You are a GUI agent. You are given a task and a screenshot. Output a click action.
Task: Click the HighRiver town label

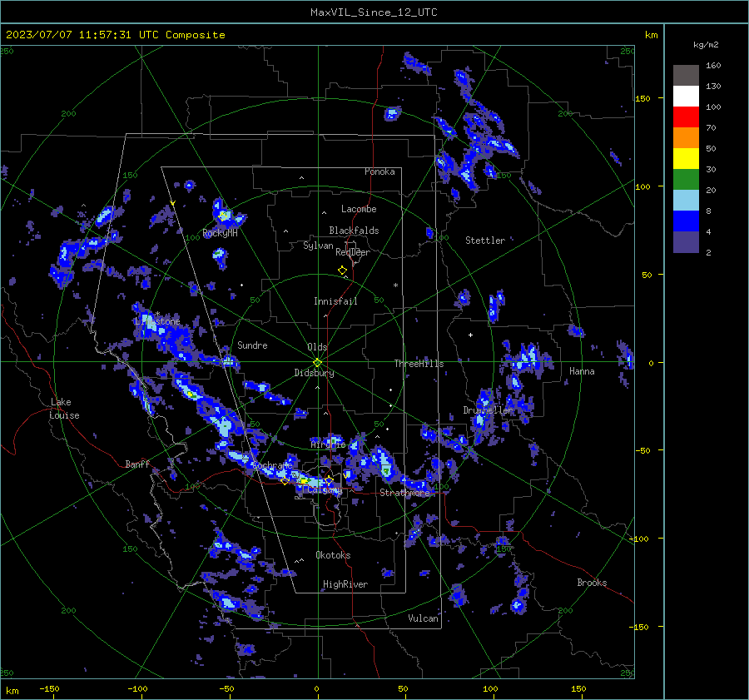(345, 584)
